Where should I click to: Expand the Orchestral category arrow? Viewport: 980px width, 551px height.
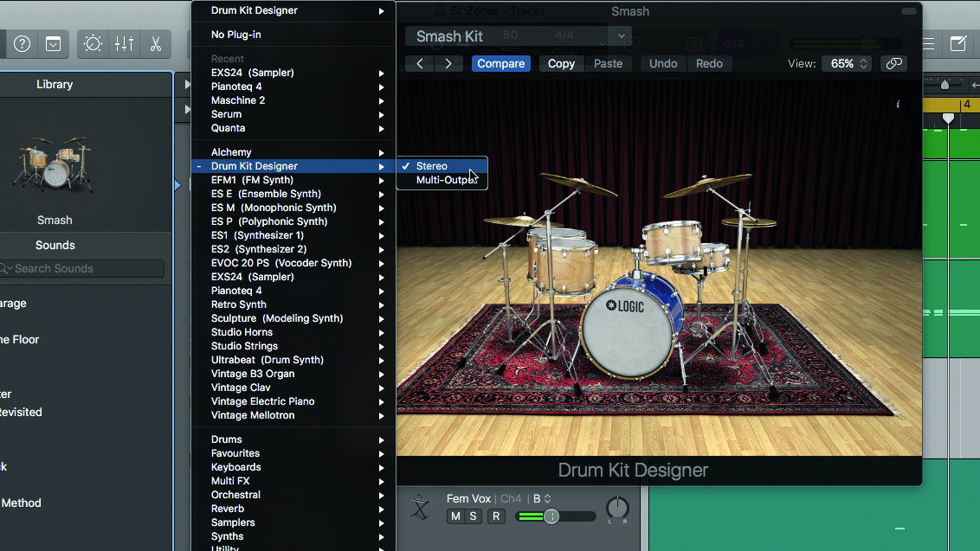pos(381,496)
